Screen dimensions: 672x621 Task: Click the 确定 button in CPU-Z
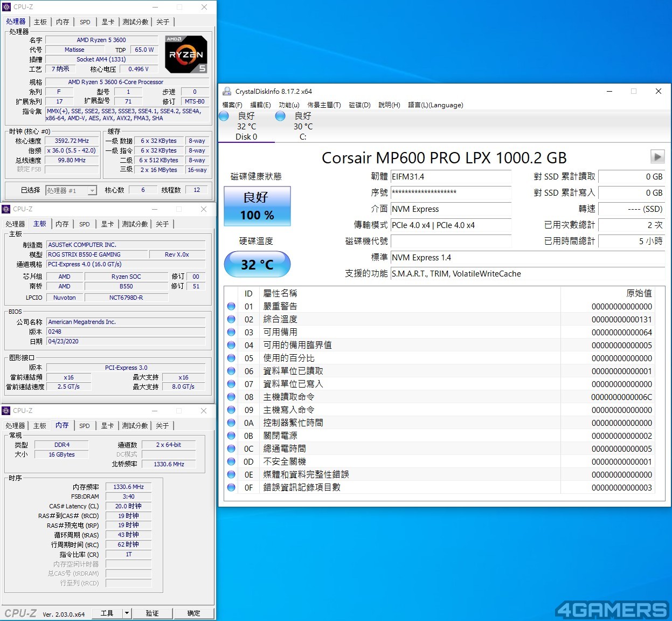point(193,613)
